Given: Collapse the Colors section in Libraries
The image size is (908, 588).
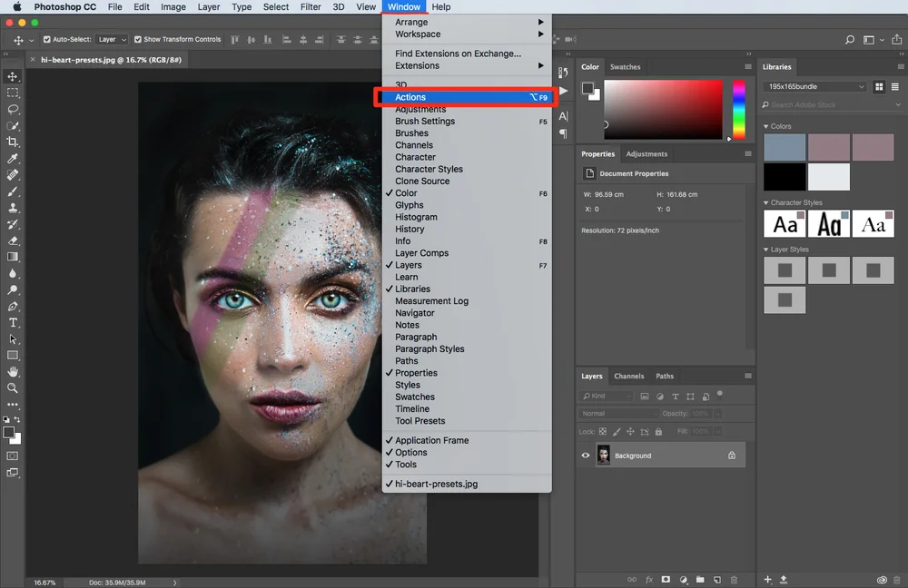Looking at the screenshot, I should point(766,126).
